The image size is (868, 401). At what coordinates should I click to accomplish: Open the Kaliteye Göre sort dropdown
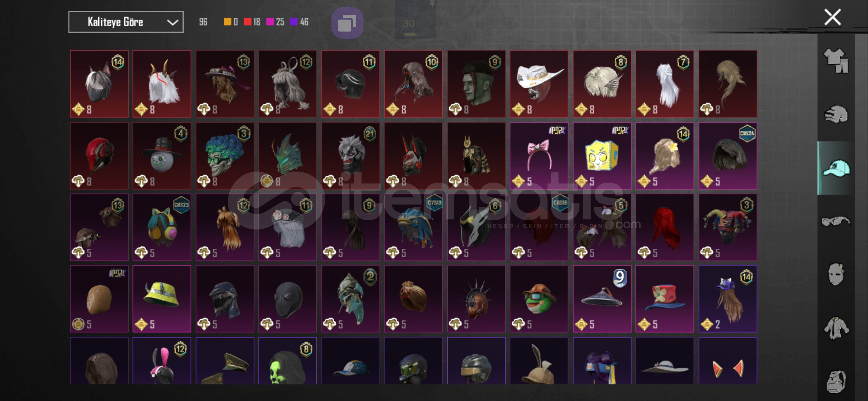126,22
